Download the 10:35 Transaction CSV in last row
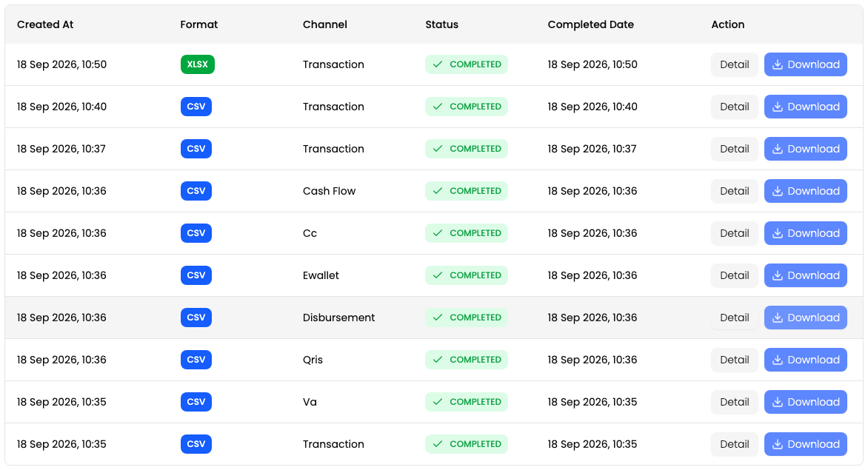 pos(806,444)
